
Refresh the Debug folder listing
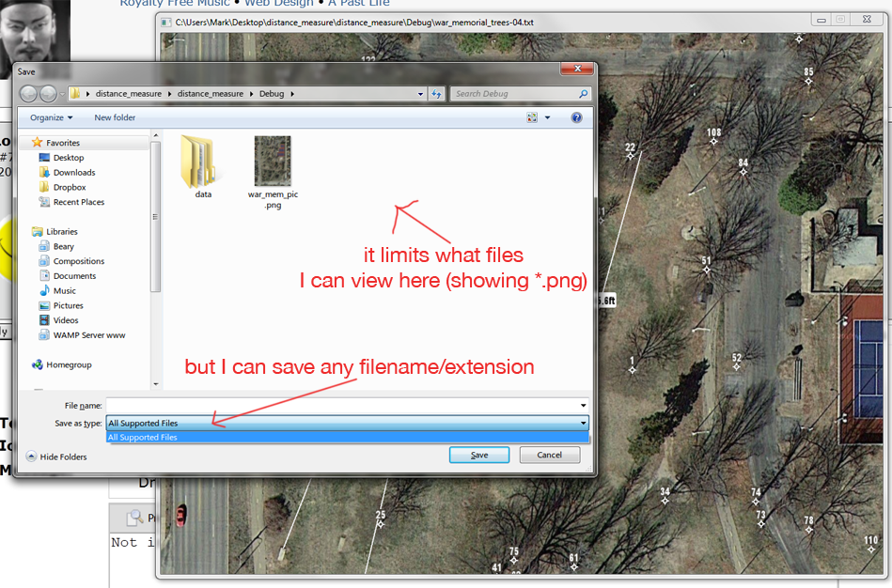(x=436, y=94)
